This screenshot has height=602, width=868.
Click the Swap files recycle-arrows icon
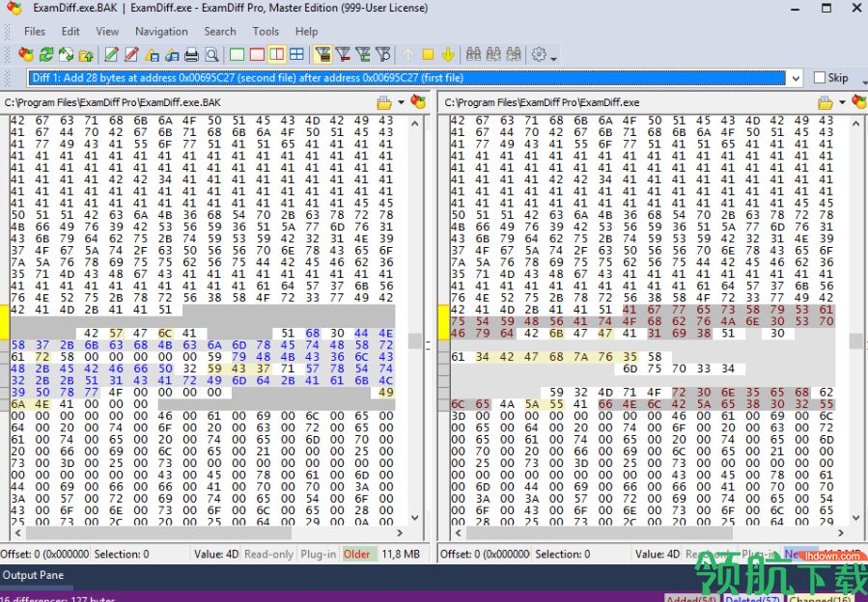pyautogui.click(x=67, y=54)
